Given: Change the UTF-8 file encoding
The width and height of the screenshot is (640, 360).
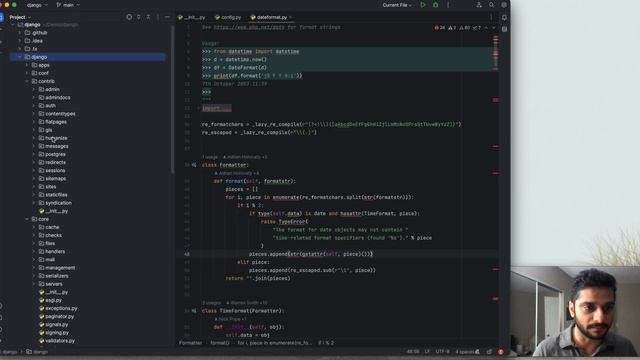Looking at the screenshot, I should point(442,351).
